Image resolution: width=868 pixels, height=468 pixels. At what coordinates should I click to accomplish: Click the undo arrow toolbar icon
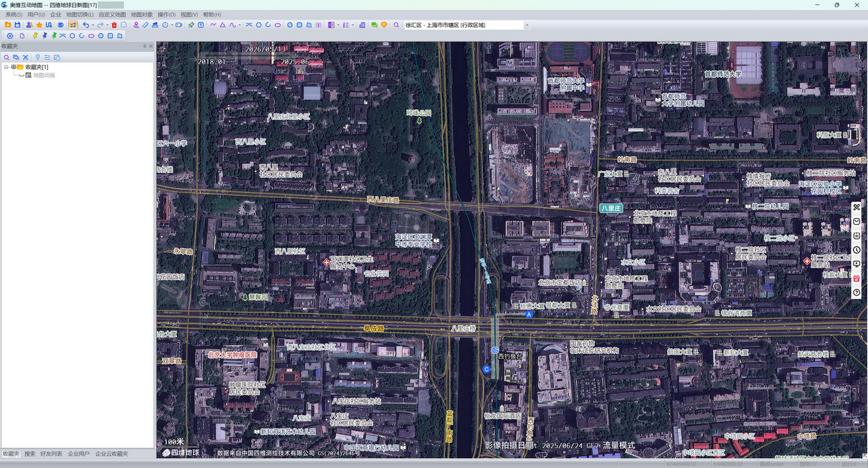click(86, 25)
